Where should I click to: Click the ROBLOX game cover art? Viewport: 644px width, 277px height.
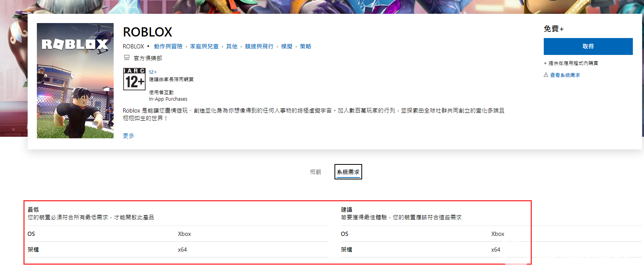pyautogui.click(x=75, y=81)
